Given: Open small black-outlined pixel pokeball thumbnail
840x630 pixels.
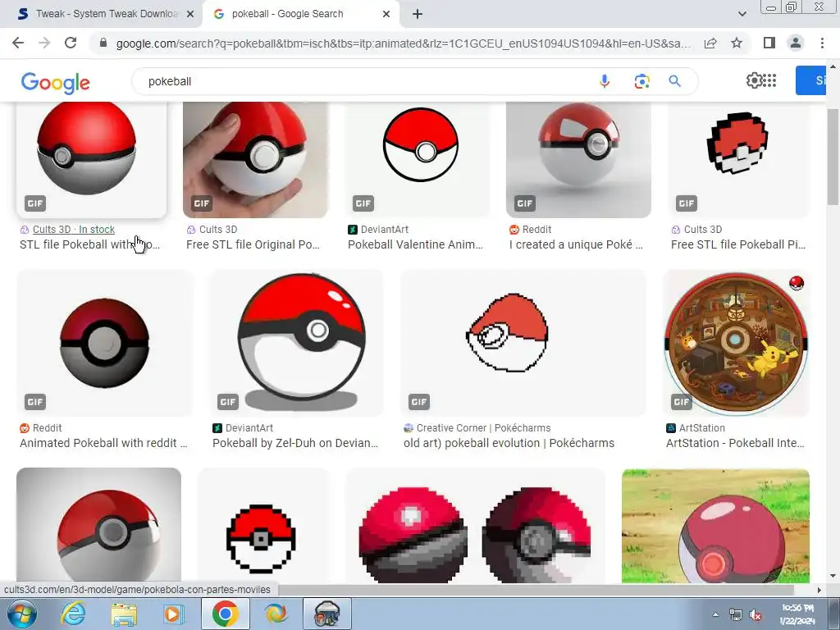Looking at the screenshot, I should pyautogui.click(x=263, y=526).
